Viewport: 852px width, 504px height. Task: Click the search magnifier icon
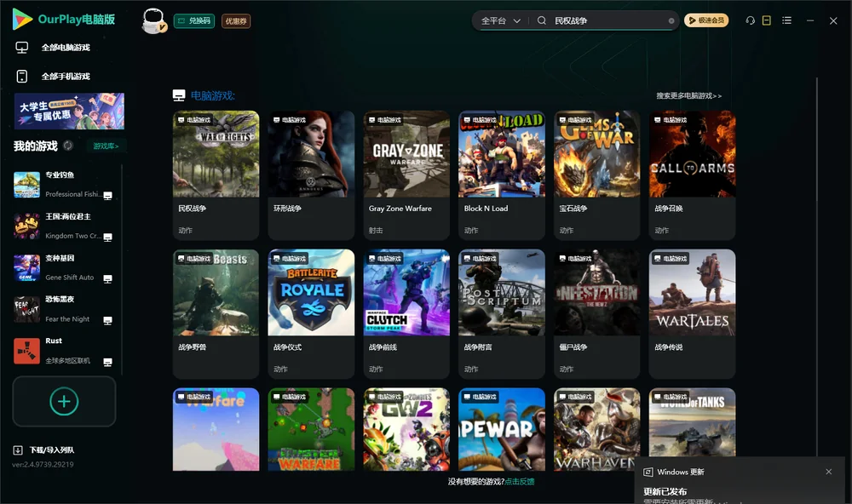pos(542,20)
